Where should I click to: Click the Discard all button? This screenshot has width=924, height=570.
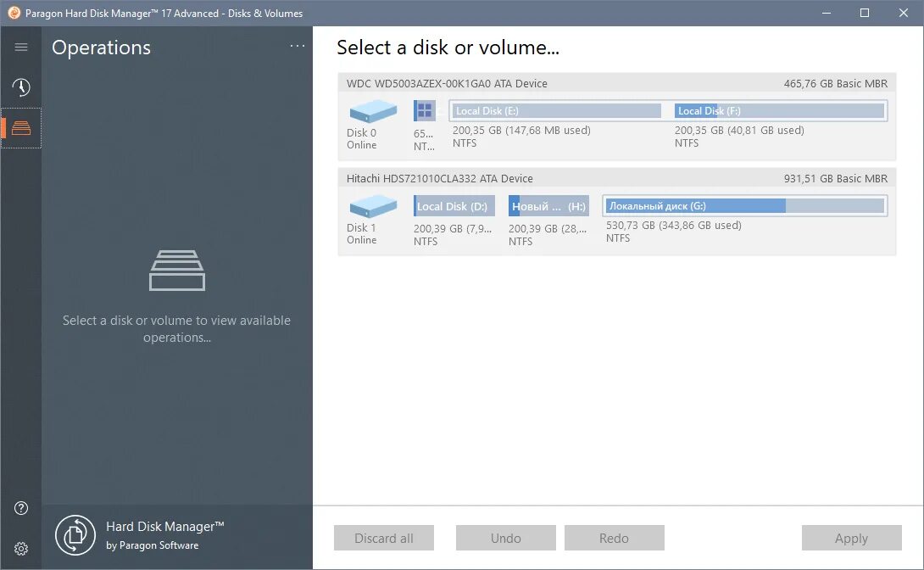pyautogui.click(x=384, y=538)
